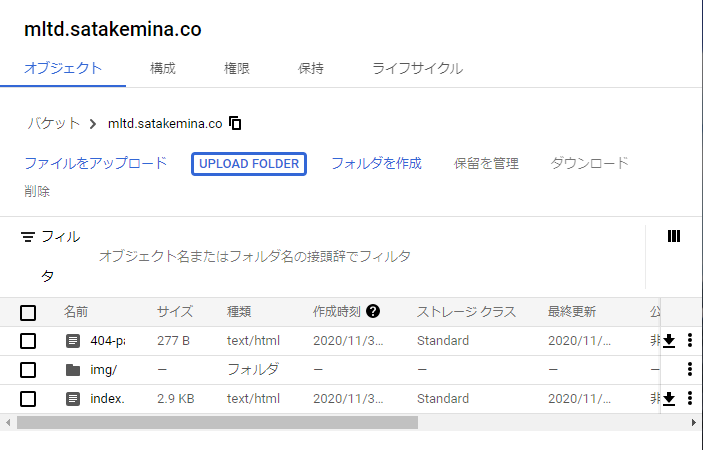Download the 404 page file

[x=669, y=341]
